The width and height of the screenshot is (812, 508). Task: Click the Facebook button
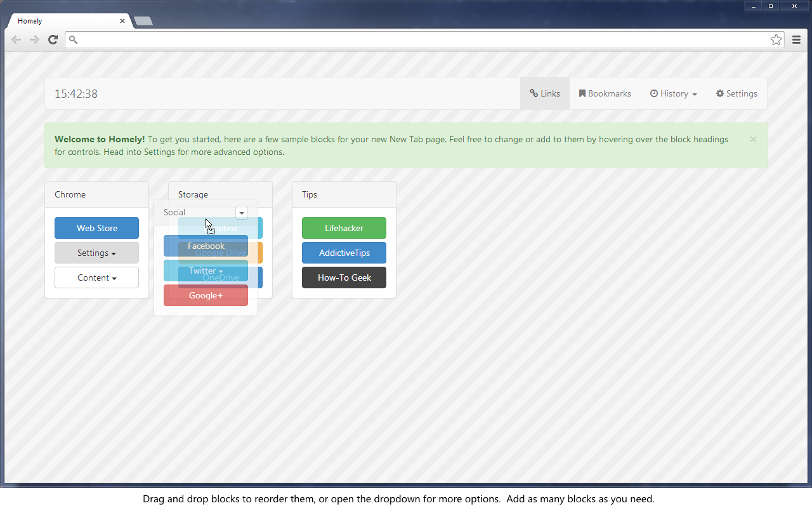206,246
